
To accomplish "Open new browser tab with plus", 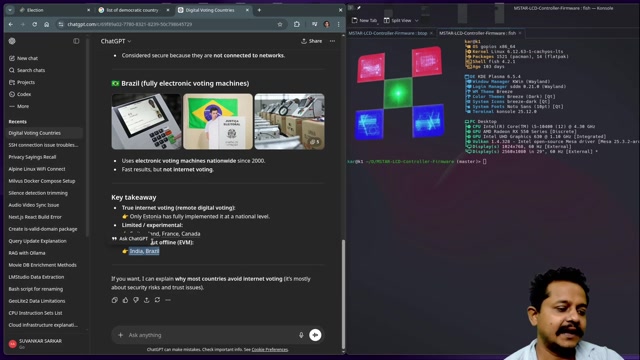I will tap(259, 10).
